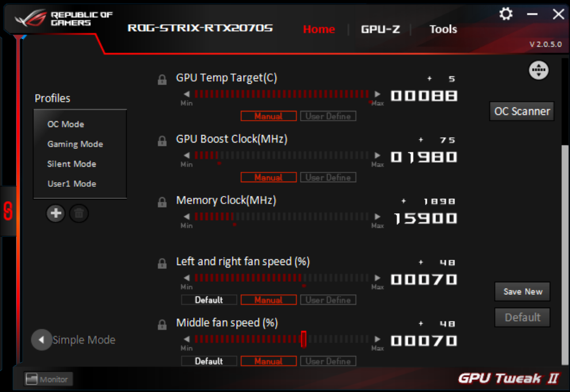
Task: Close the GPU Tweak II window
Action: pyautogui.click(x=558, y=14)
